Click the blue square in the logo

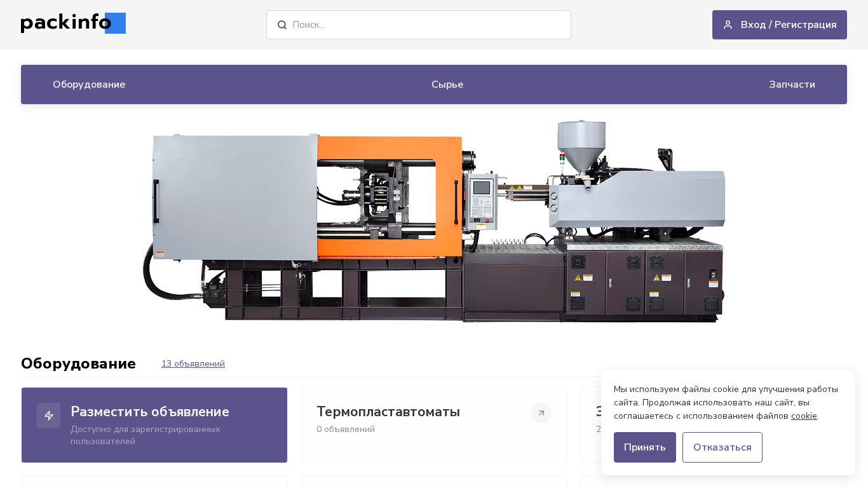[118, 24]
